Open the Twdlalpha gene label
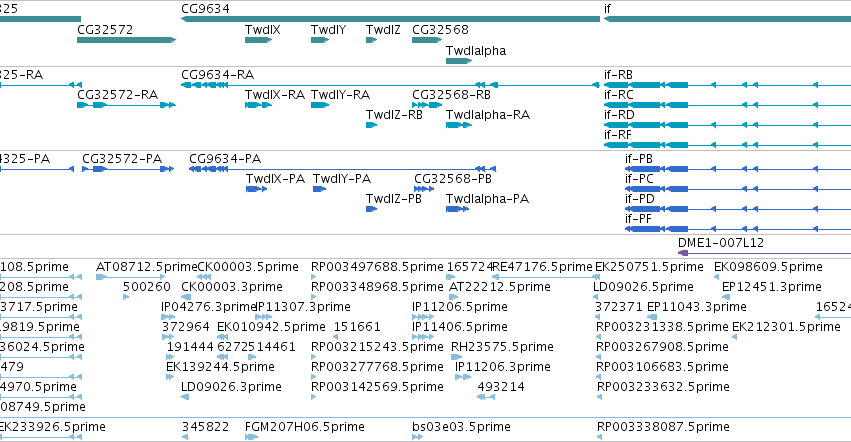The width and height of the screenshot is (851, 442). pyautogui.click(x=476, y=50)
